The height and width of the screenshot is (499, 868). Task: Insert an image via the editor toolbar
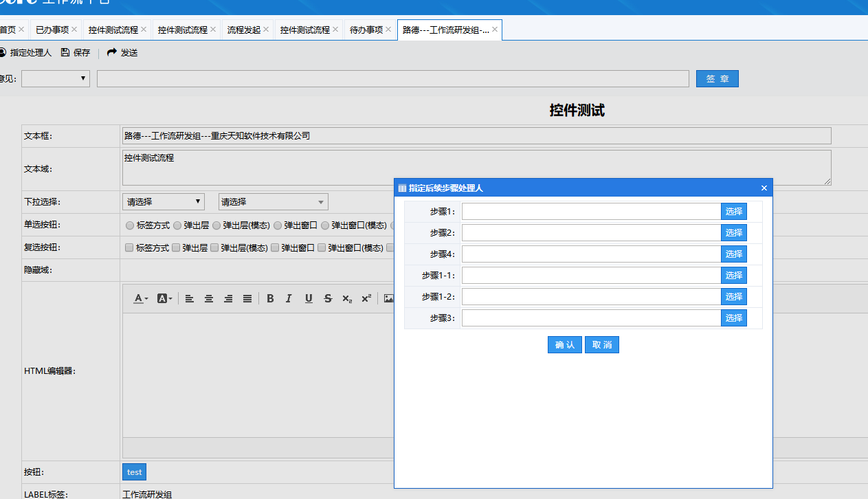pos(388,298)
